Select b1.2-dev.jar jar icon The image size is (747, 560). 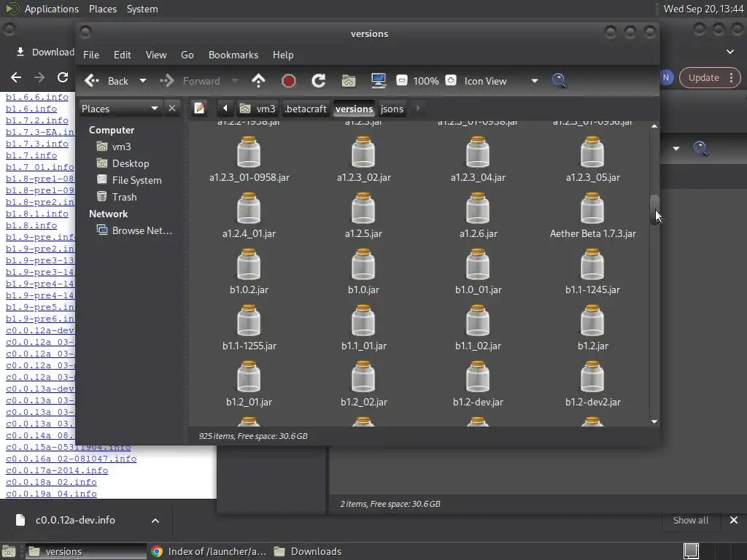tap(478, 377)
